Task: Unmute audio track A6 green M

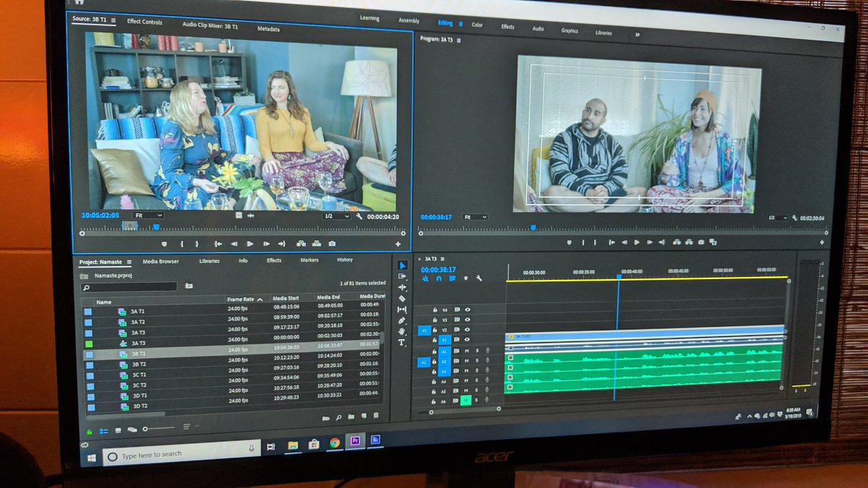Action: [466, 399]
